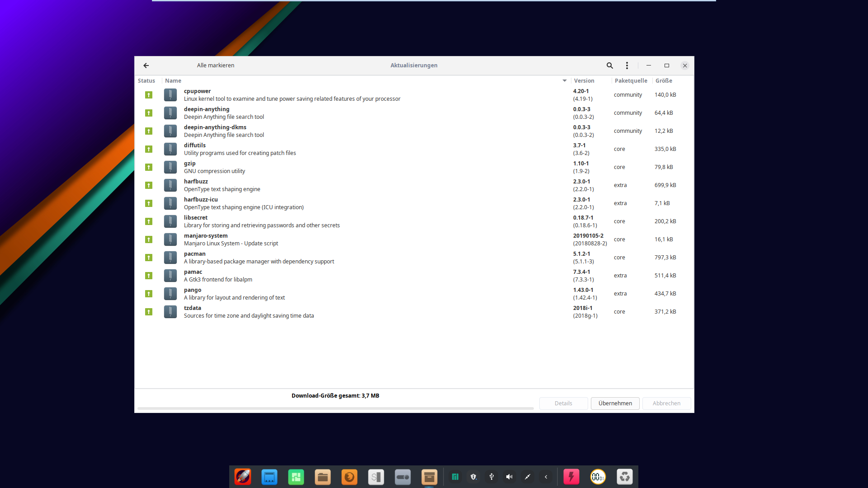868x488 pixels.
Task: Click the gzip package archive icon
Action: click(x=170, y=167)
